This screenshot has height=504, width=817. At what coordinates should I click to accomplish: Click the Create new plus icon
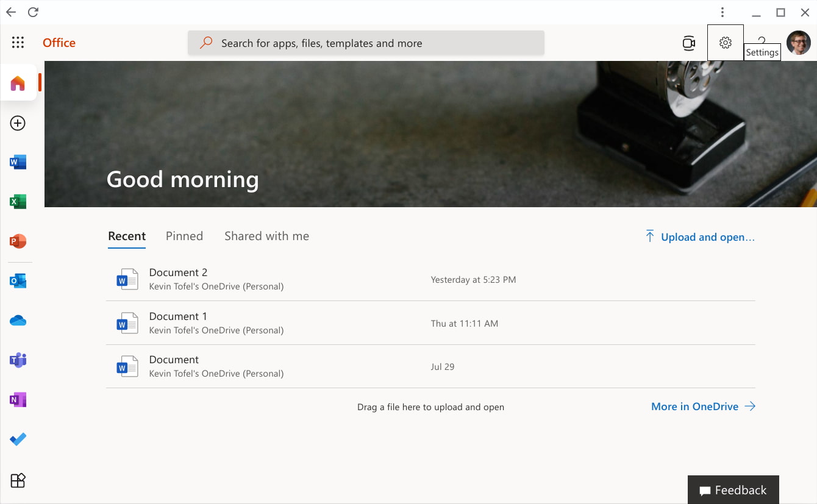[x=18, y=123]
